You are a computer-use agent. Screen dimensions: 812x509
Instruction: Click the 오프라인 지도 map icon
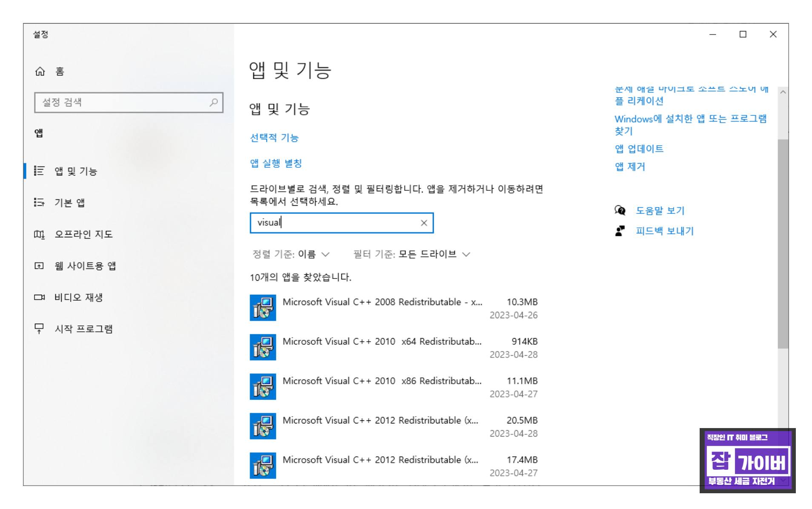coord(39,234)
